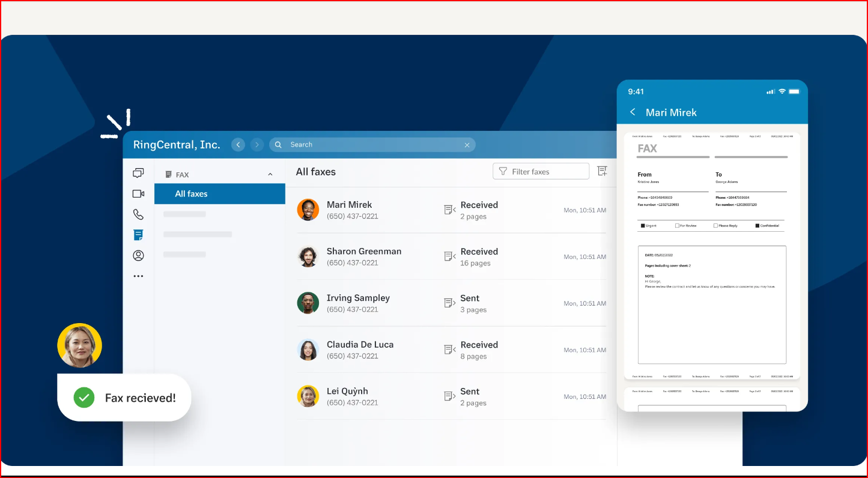
Task: Click Lei Quỳnh's sent fax icon
Action: coord(449,396)
